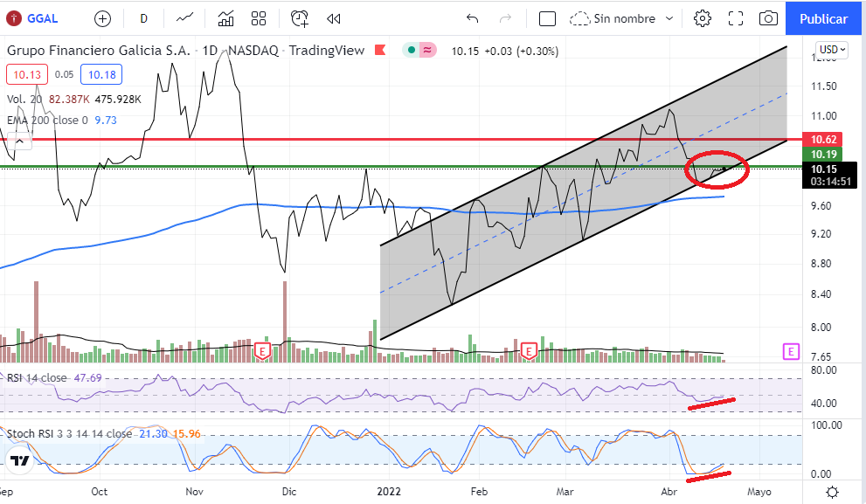Collapse the indicator legend arrow
Viewport: 866px width, 504px height.
click(19, 142)
